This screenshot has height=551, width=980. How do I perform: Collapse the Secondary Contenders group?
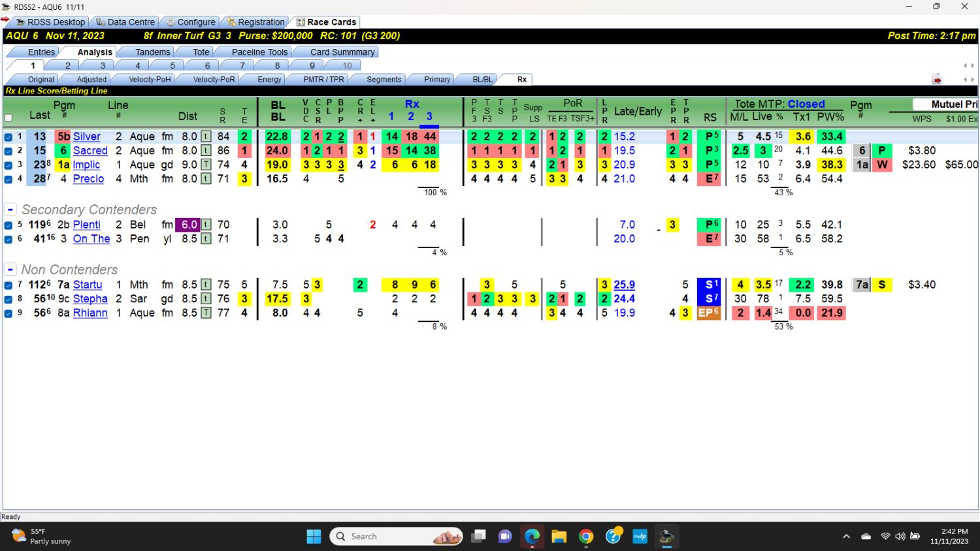(10, 210)
